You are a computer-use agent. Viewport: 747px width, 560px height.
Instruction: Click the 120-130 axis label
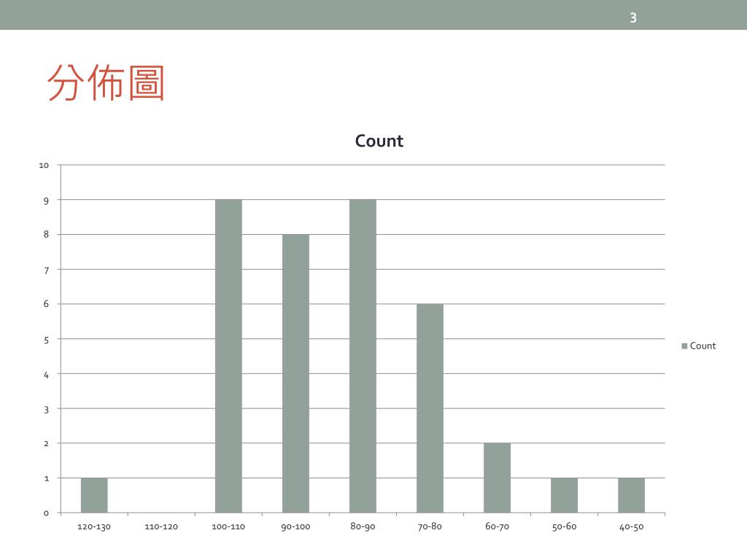pos(94,526)
